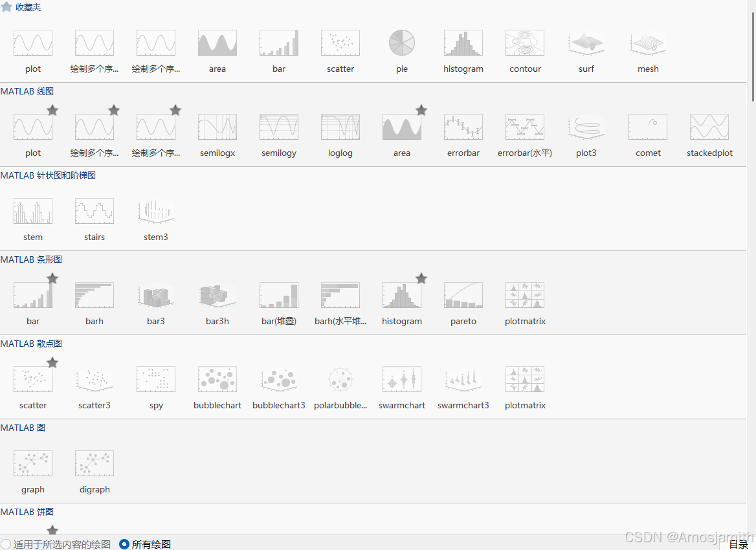Toggle favorite star on 散点图 scatter item
Image resolution: width=756 pixels, height=550 pixels.
click(x=52, y=362)
